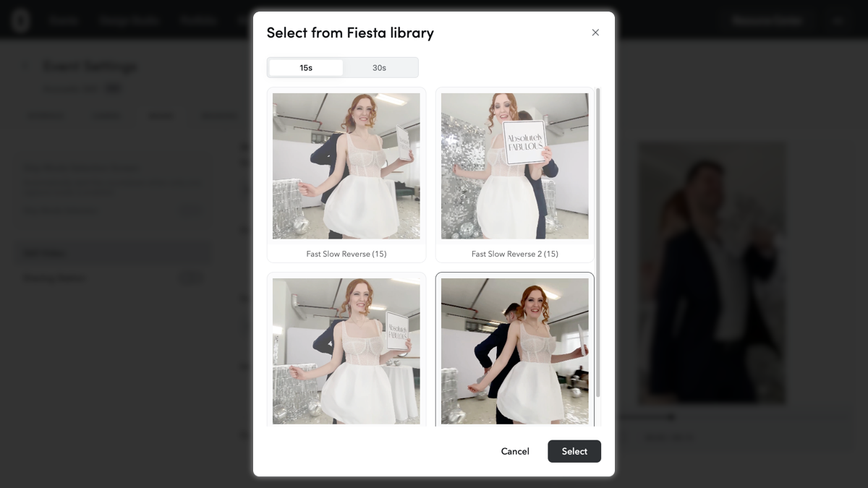Click the dimmed app logo in the header
The image size is (868, 488).
coord(21,20)
